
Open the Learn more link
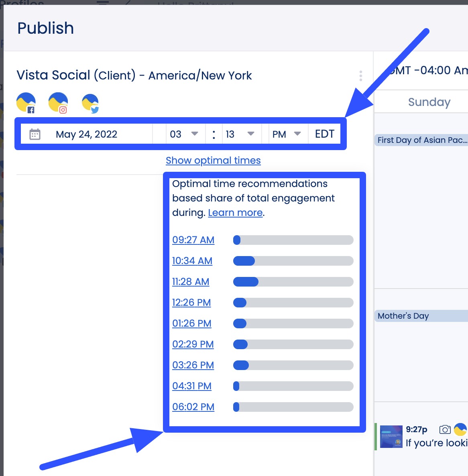pyautogui.click(x=235, y=212)
